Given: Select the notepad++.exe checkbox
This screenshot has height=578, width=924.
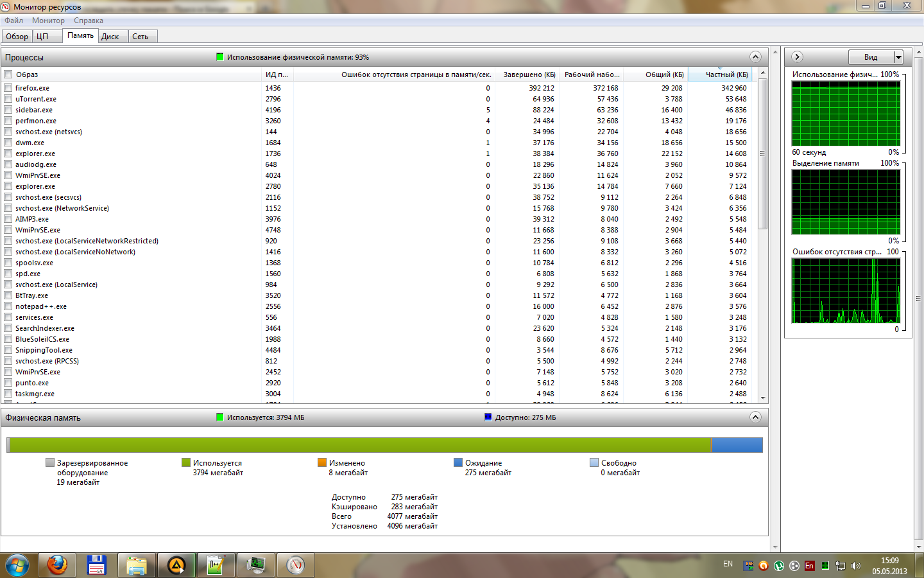Looking at the screenshot, I should pos(8,306).
